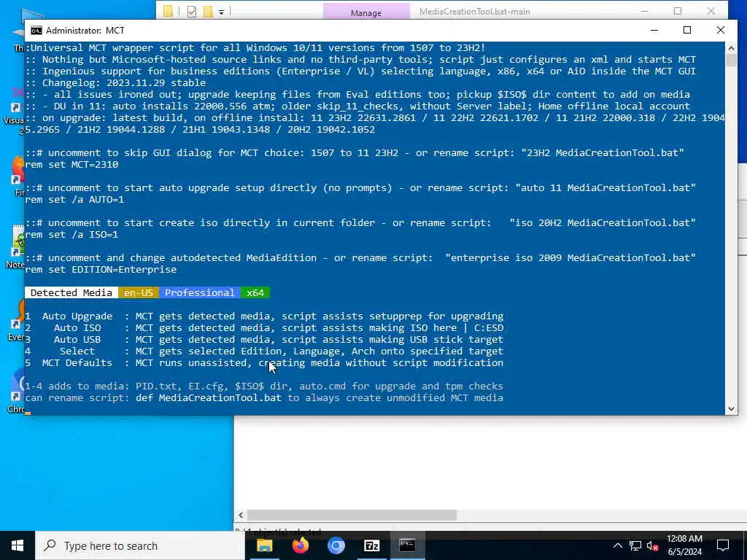Launch Chrome from the taskbar
This screenshot has width=747, height=560.
(x=336, y=545)
